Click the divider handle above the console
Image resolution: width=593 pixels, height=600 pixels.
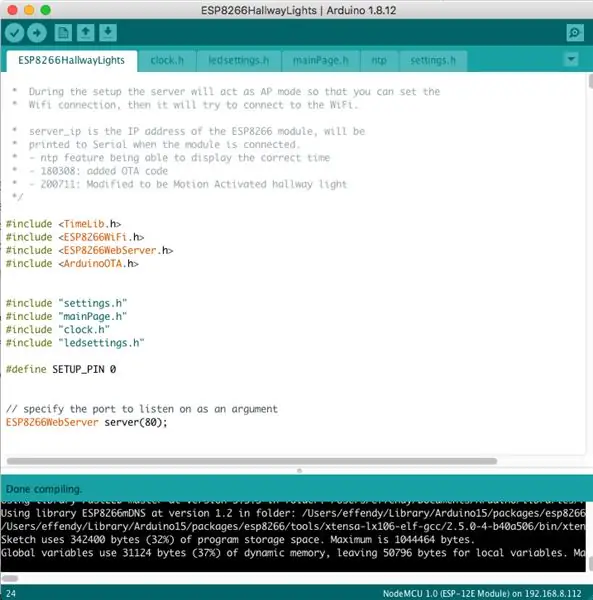coord(300,470)
